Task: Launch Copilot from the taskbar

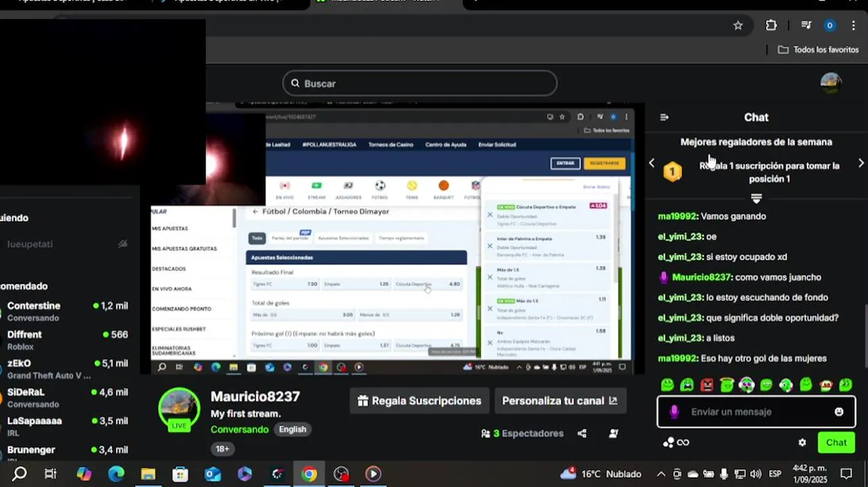Action: pos(84,474)
